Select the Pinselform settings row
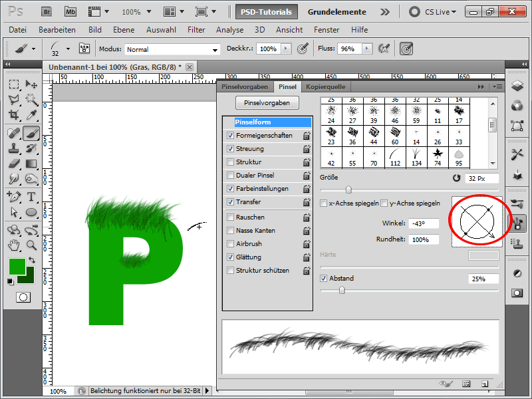Image resolution: width=532 pixels, height=399 pixels. (x=268, y=122)
